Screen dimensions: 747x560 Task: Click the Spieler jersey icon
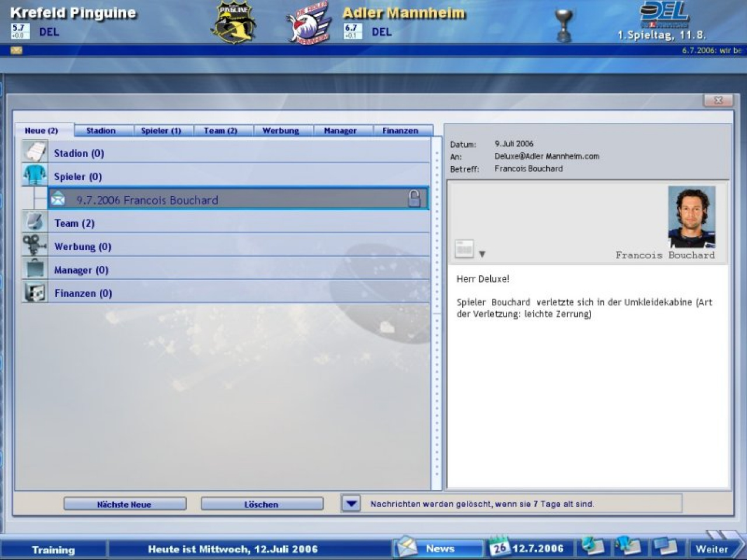pos(34,175)
